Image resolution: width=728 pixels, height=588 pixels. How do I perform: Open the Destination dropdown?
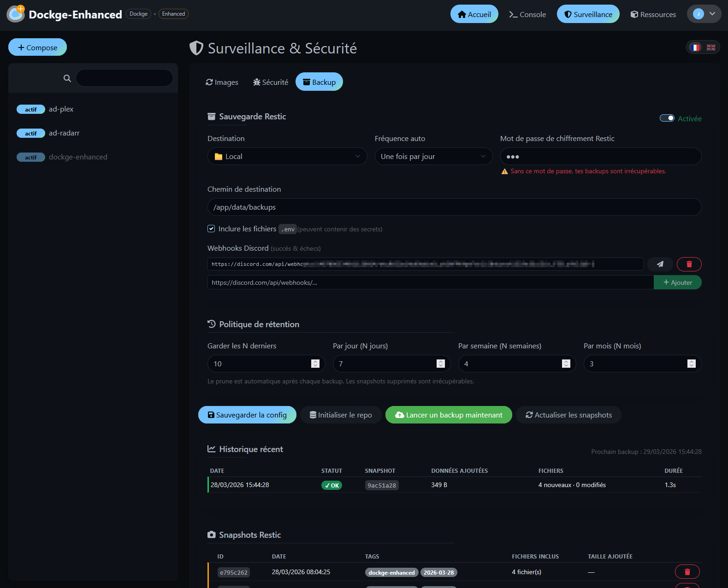pyautogui.click(x=287, y=157)
